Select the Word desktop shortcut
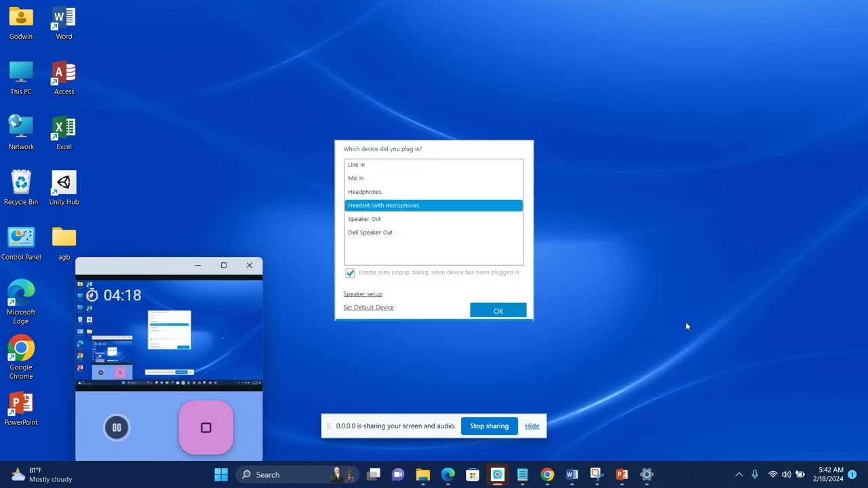Image resolution: width=868 pixels, height=488 pixels. 64,23
